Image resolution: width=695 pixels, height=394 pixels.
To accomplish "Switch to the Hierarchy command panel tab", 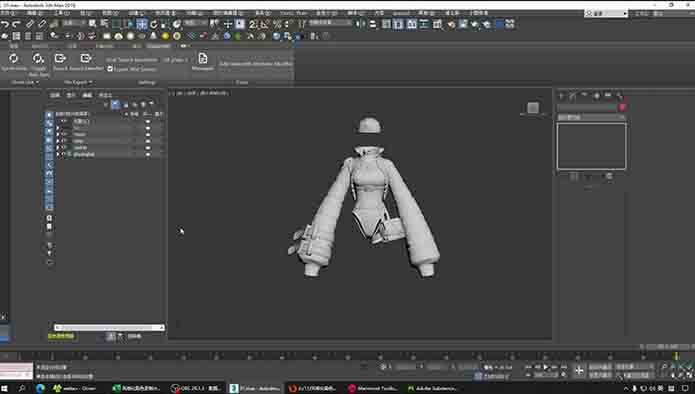I will point(584,95).
